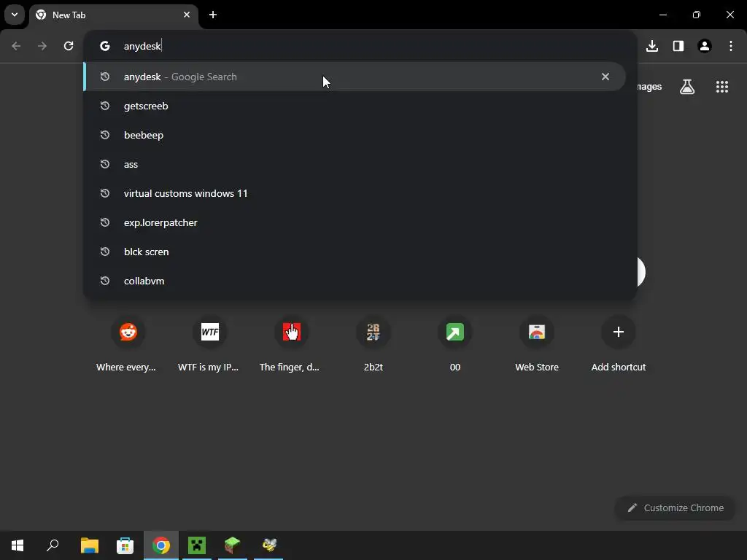Open the Downloads icon in toolbar
Image resolution: width=747 pixels, height=560 pixels.
tap(652, 46)
